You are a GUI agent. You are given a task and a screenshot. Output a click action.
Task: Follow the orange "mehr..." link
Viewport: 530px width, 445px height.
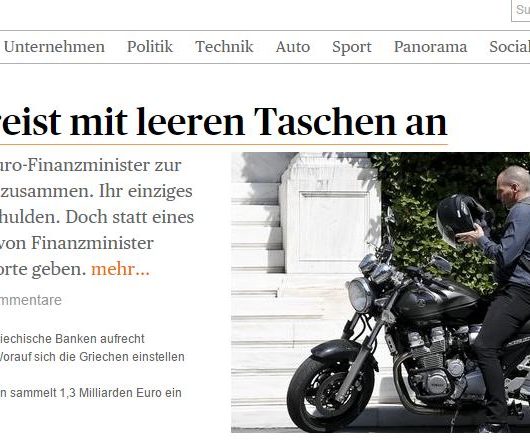click(120, 269)
